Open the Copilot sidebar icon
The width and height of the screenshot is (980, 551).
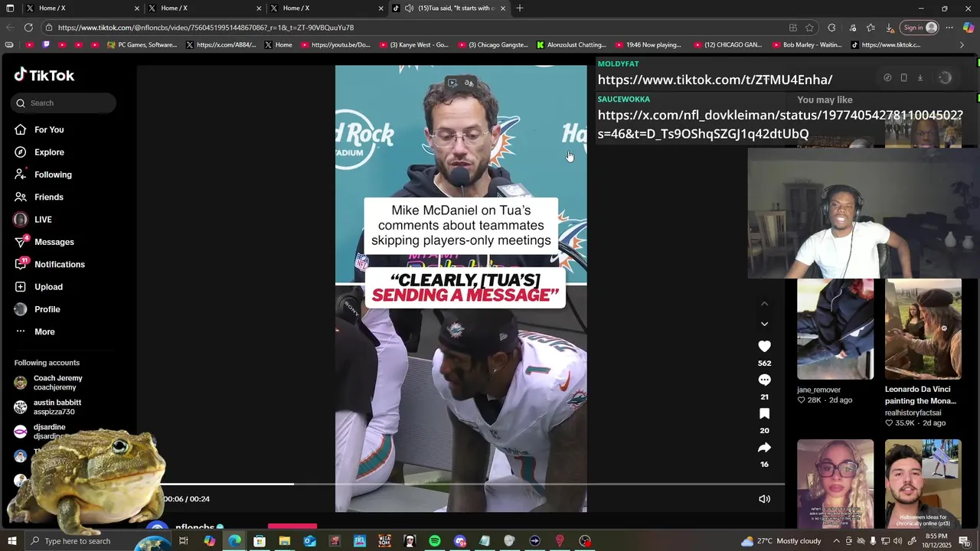(x=969, y=28)
